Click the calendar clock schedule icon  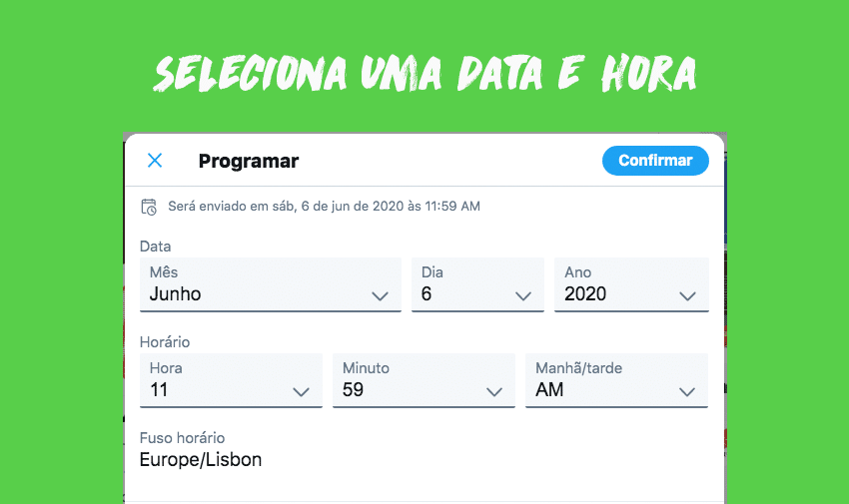pyautogui.click(x=149, y=207)
